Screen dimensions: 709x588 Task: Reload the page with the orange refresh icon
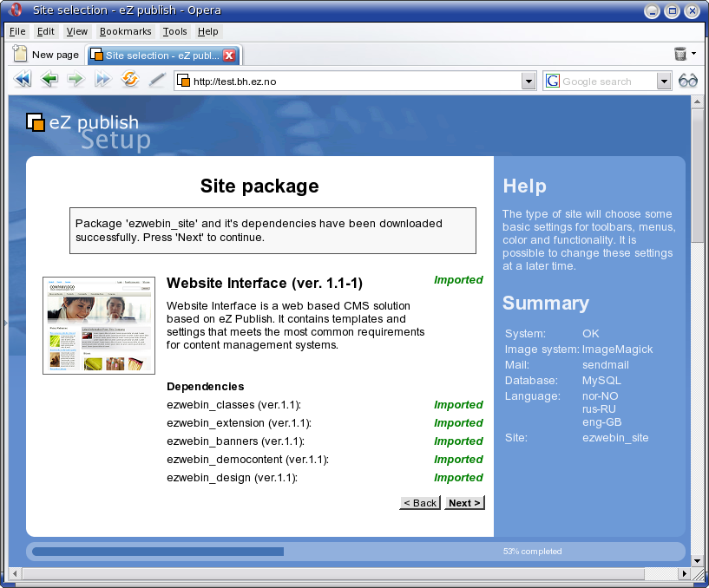(130, 79)
